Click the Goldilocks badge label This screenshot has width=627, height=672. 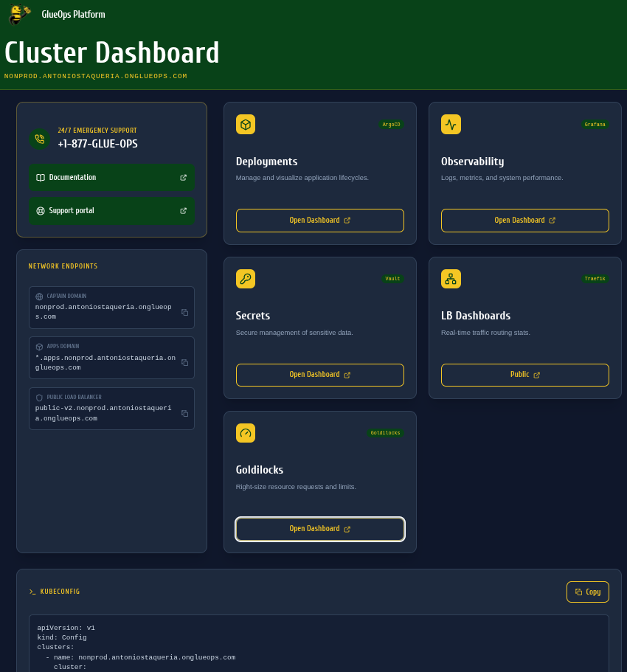(x=385, y=433)
